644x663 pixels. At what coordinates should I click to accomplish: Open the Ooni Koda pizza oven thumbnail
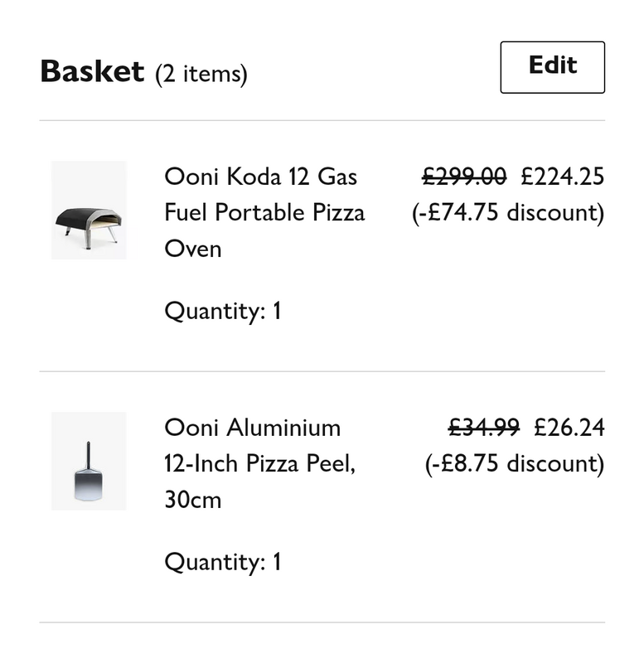pyautogui.click(x=89, y=210)
